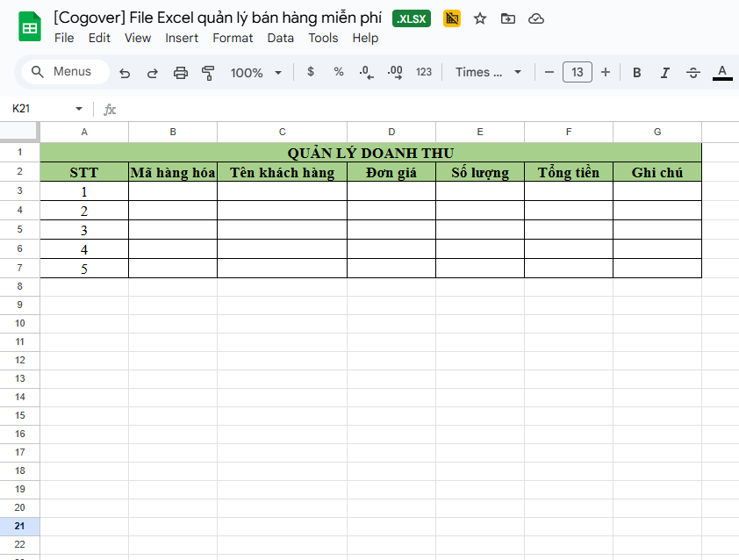The width and height of the screenshot is (739, 560).
Task: Open more number formats via 123 icon
Action: pos(424,73)
